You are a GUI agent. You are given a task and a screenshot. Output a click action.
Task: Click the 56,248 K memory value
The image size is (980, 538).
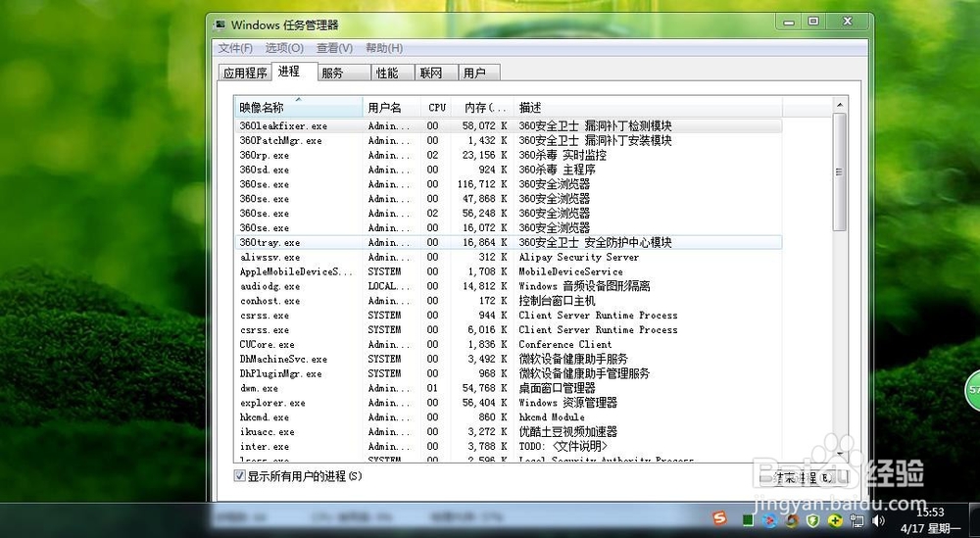point(484,213)
